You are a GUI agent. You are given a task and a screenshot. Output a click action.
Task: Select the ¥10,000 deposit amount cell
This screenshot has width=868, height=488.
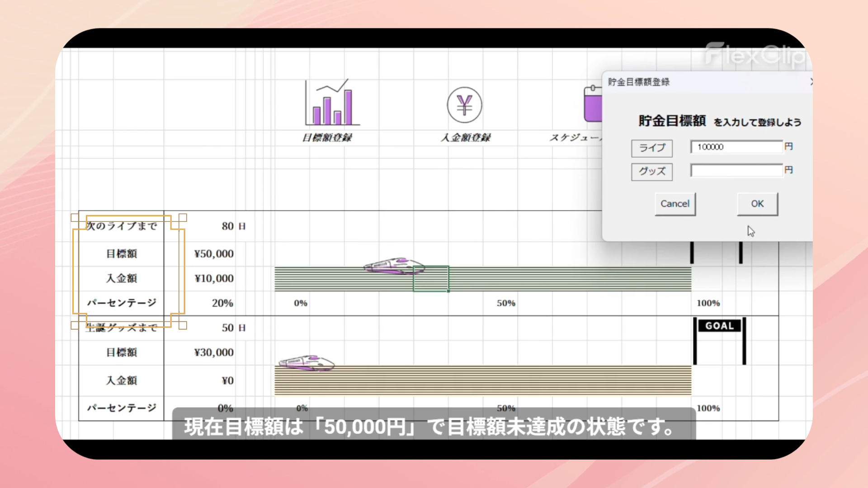point(214,278)
